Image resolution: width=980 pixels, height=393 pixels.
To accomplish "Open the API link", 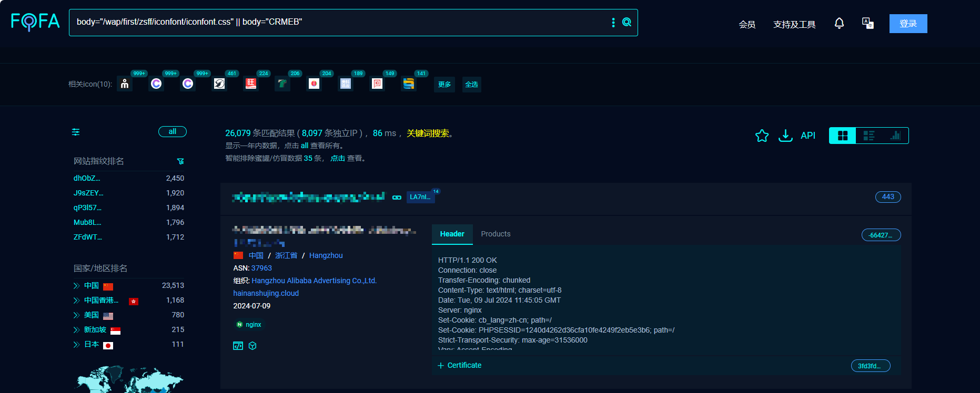I will pyautogui.click(x=808, y=136).
